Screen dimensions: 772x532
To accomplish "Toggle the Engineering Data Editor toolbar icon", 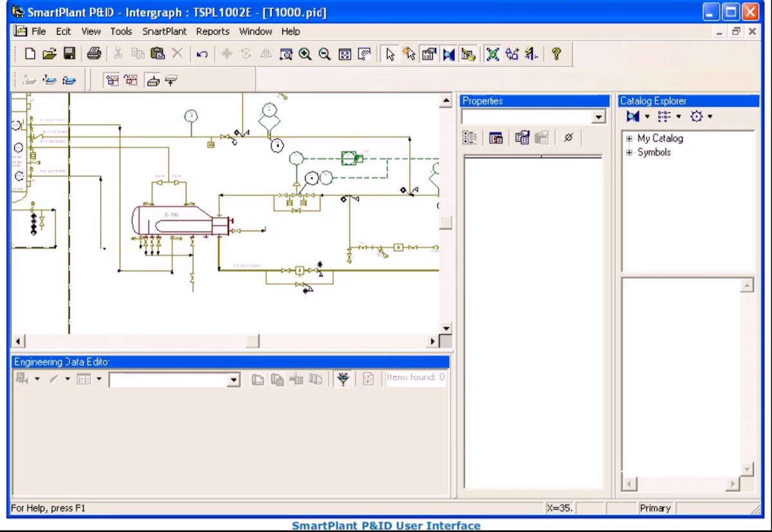I will (468, 54).
